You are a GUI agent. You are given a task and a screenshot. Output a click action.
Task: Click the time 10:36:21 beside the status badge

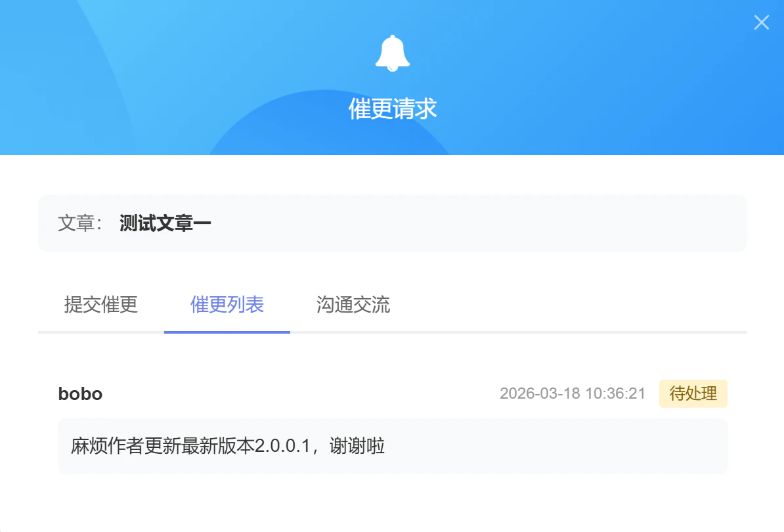point(615,393)
